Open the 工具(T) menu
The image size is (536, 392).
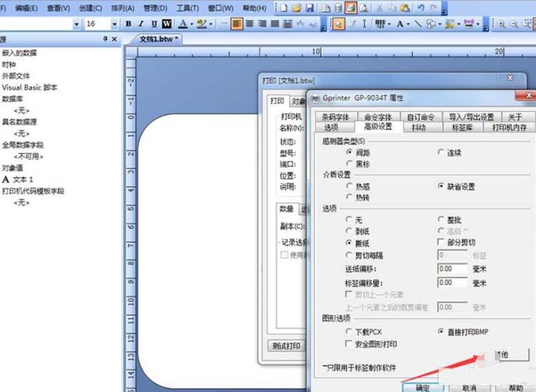[x=188, y=8]
